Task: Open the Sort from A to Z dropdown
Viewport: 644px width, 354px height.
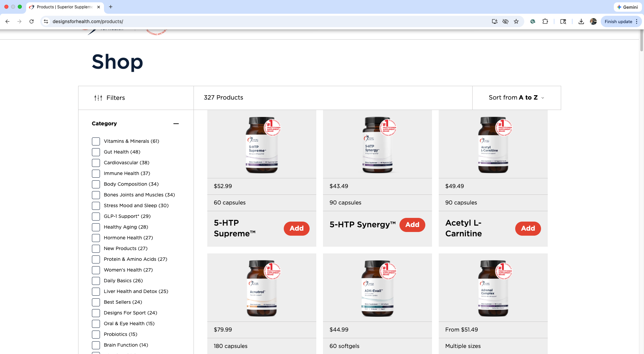Action: (517, 98)
